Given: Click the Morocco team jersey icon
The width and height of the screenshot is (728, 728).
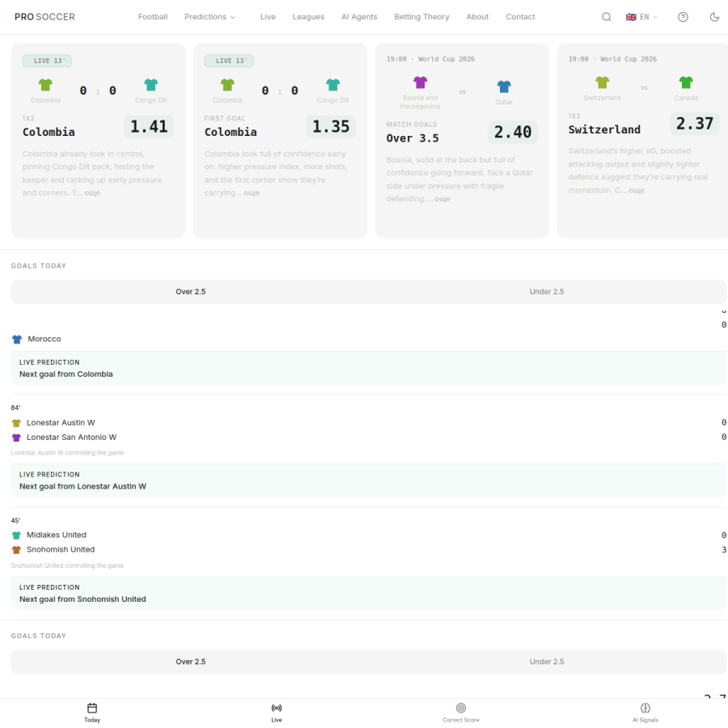Looking at the screenshot, I should point(17,340).
